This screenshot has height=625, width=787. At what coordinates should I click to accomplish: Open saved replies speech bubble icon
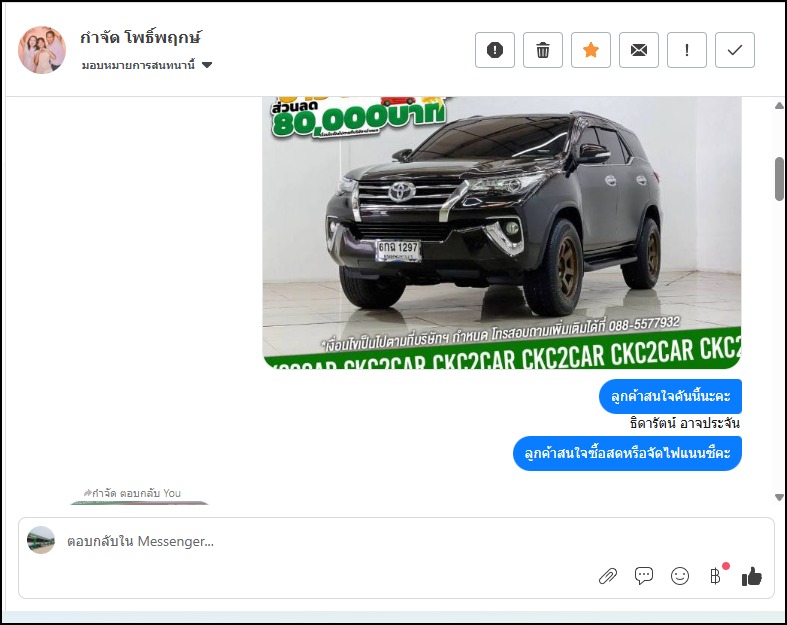643,576
